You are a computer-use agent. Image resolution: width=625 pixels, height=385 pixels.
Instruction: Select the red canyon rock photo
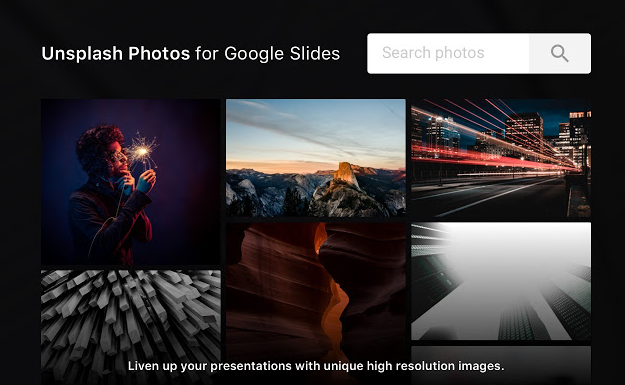click(316, 303)
